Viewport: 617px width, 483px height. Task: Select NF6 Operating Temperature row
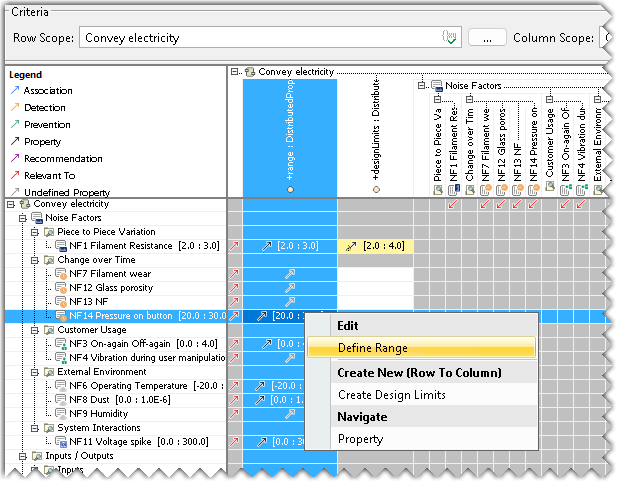pos(146,385)
